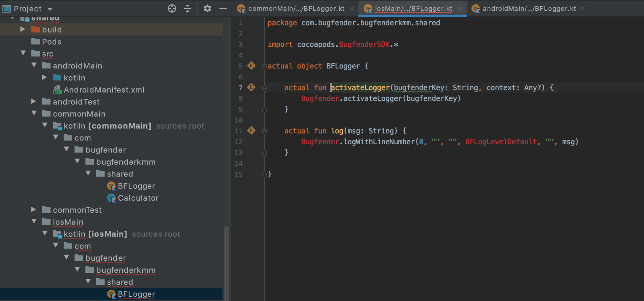
Task: Expand the commonTest folder
Action: click(x=34, y=210)
